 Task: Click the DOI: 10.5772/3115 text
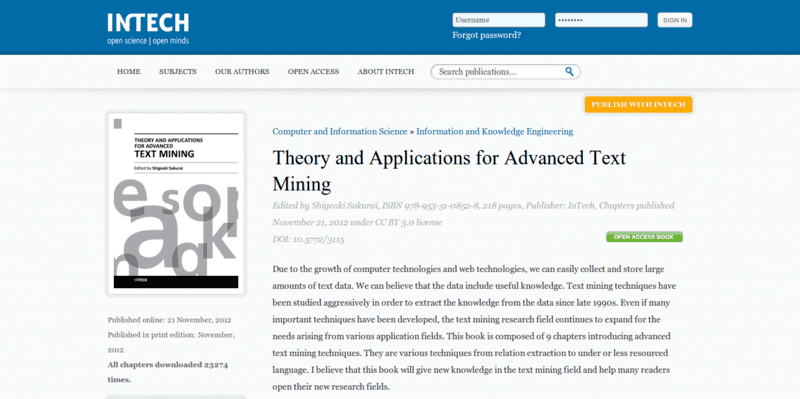point(308,239)
